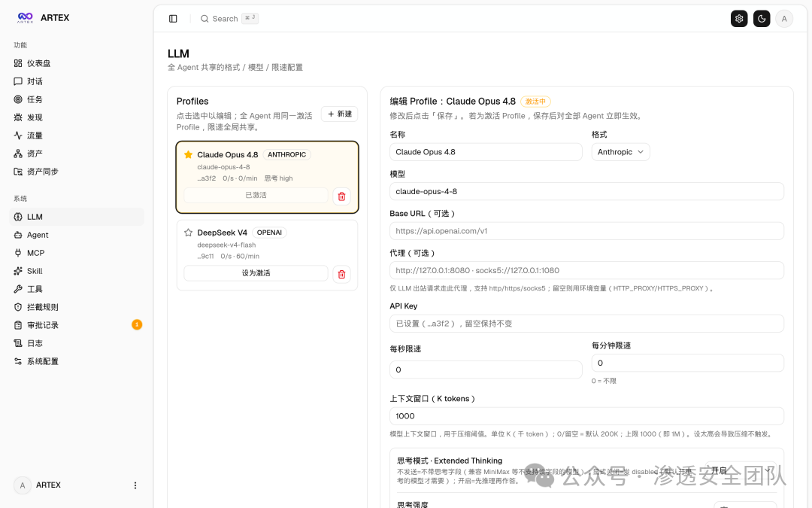Open the 任务 target icon
Viewport: 812px width, 508px height.
[18, 99]
